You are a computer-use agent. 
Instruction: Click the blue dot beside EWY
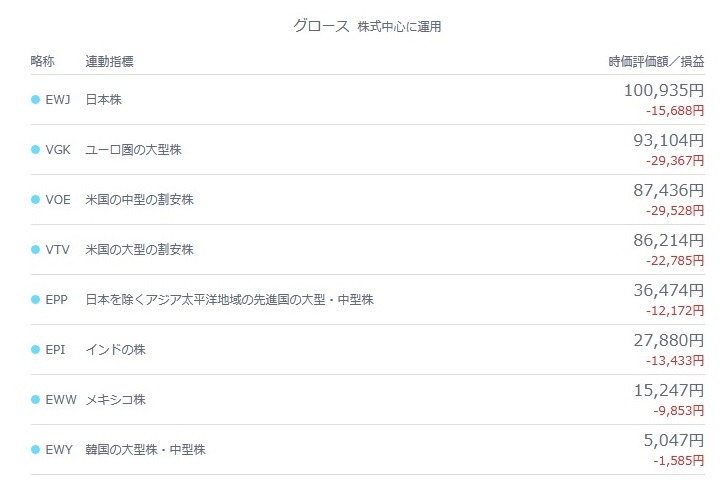(36, 450)
